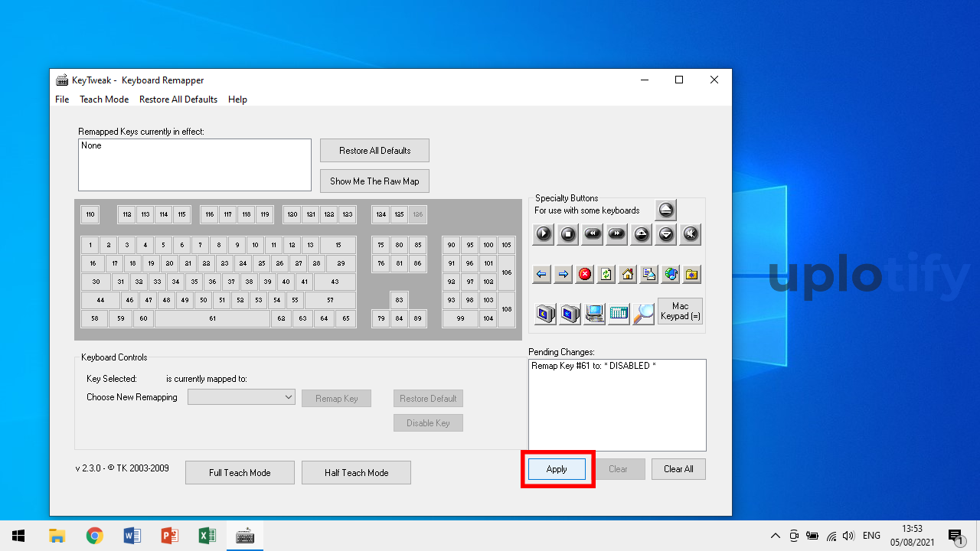The height and width of the screenshot is (551, 980).
Task: Choose the Rewind previous-track specialty button
Action: pyautogui.click(x=593, y=234)
